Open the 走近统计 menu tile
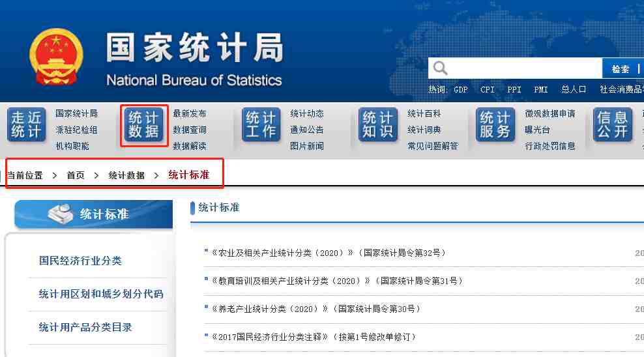Image resolution: width=644 pixels, height=357 pixels. click(26, 124)
